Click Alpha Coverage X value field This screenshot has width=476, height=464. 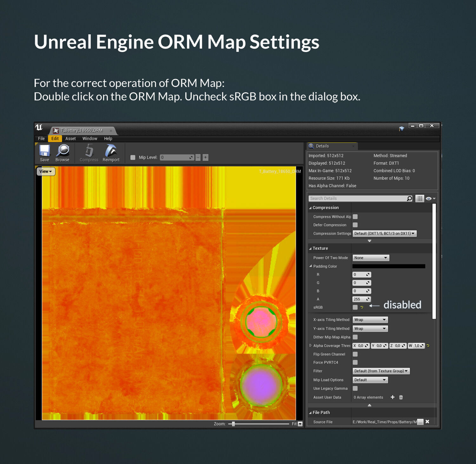(x=361, y=346)
